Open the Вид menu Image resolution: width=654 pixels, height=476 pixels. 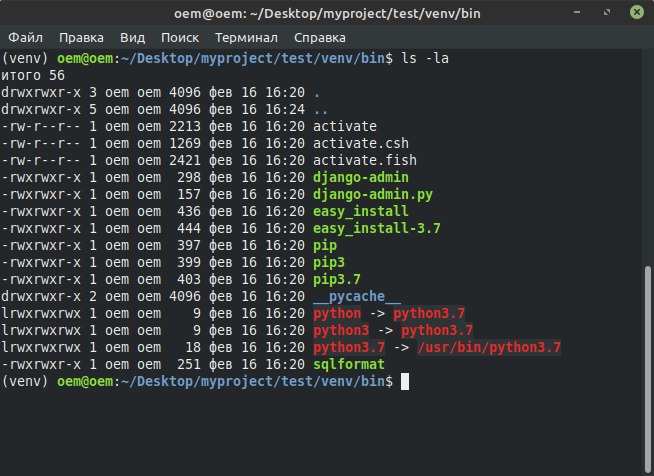pos(132,38)
